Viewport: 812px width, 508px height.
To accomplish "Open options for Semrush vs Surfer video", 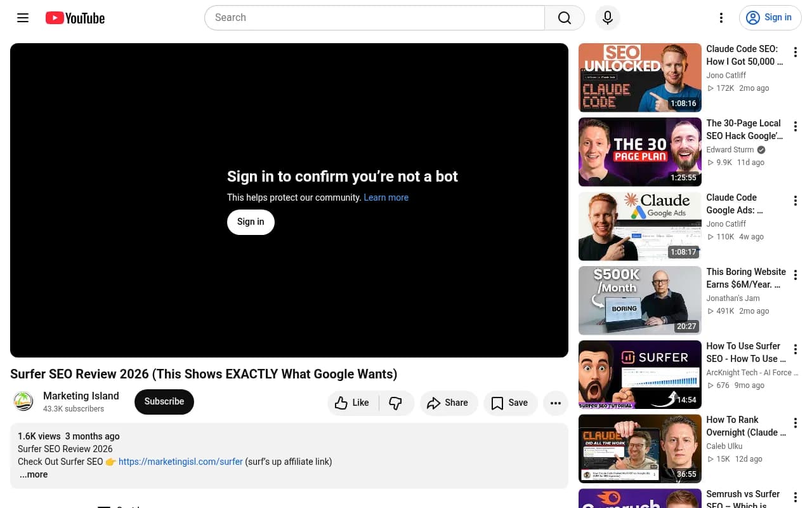I will (x=796, y=497).
